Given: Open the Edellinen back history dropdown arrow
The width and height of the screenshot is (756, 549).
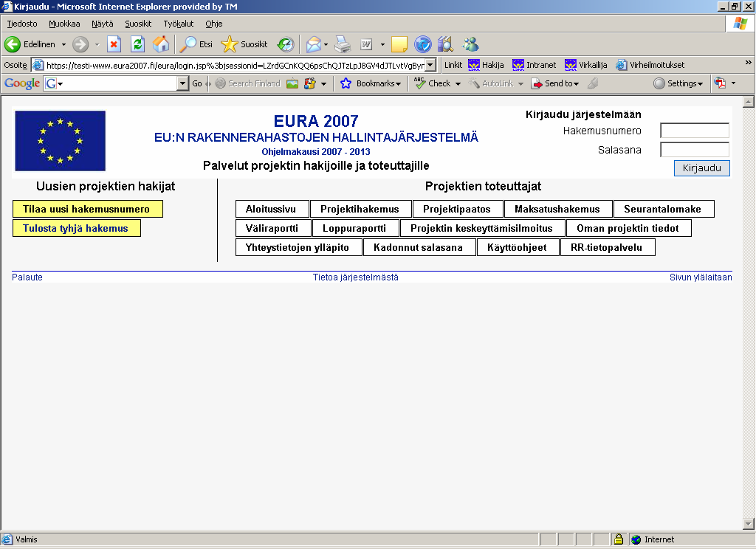Looking at the screenshot, I should (63, 44).
